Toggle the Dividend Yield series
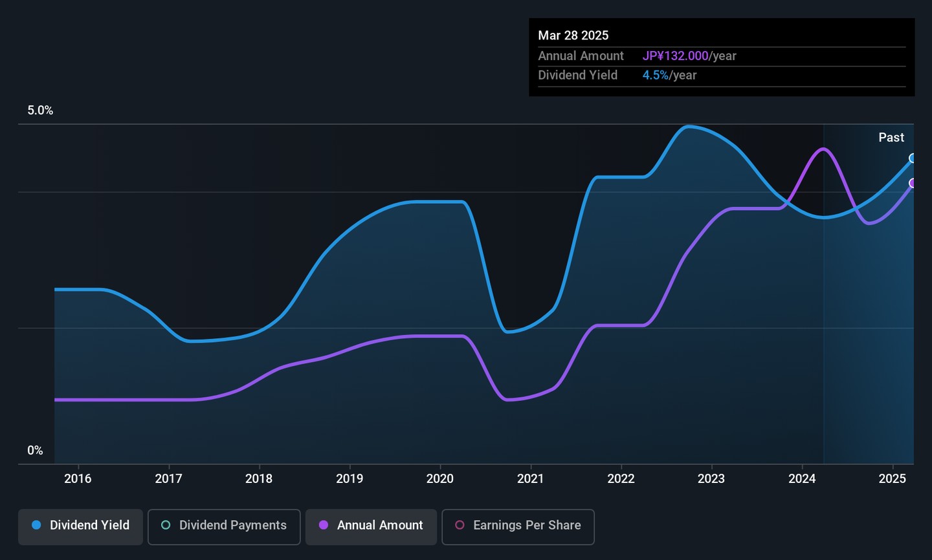Screen dimensions: 932x560 80,526
